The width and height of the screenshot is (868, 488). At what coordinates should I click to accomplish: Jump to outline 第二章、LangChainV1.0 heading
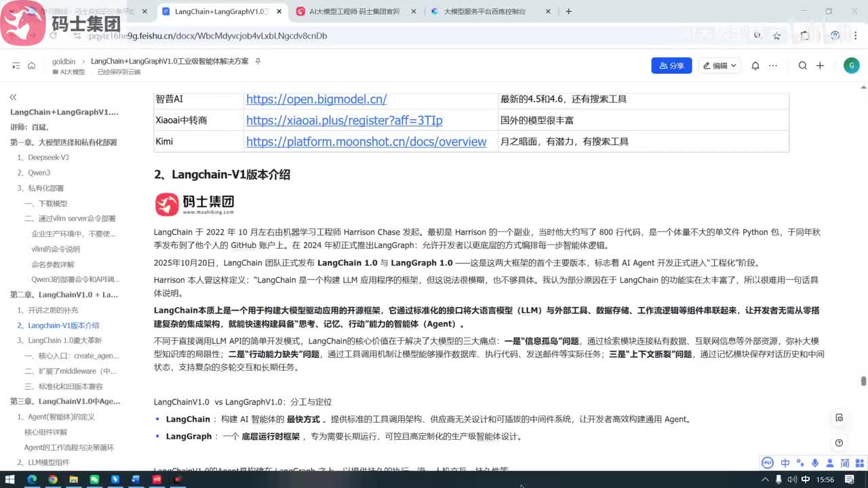(64, 295)
